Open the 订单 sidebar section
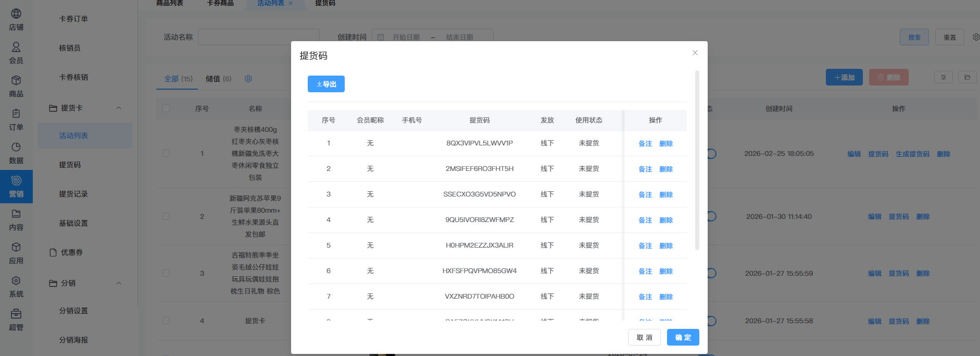Screen dimensions: 980x356 16,120
